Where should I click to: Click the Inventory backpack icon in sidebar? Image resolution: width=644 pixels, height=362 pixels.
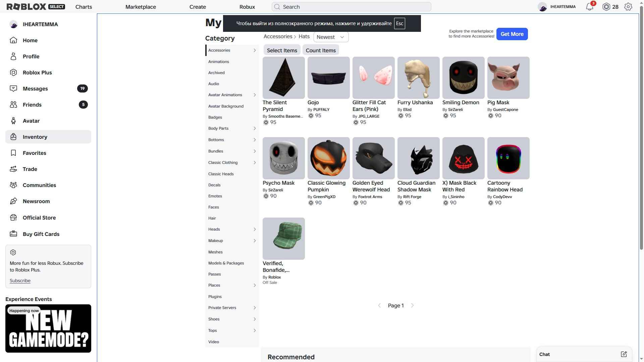click(x=13, y=137)
